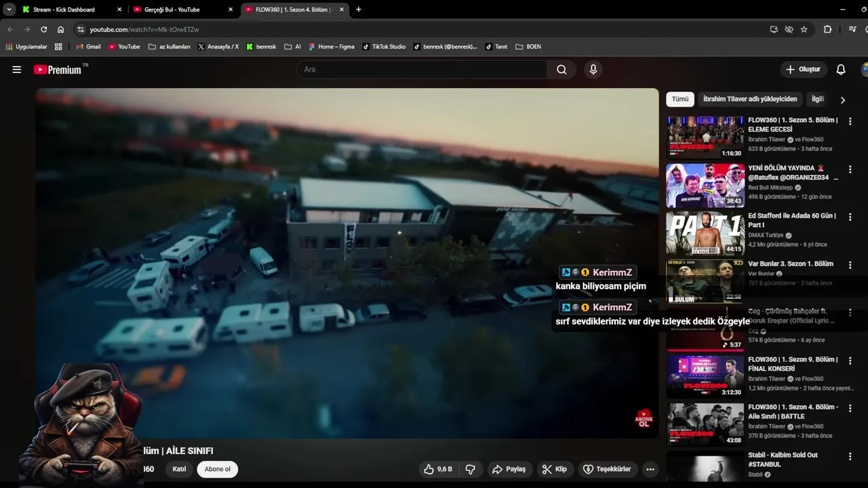Select the Tümü filter chip
This screenshot has width=868, height=488.
coord(680,99)
